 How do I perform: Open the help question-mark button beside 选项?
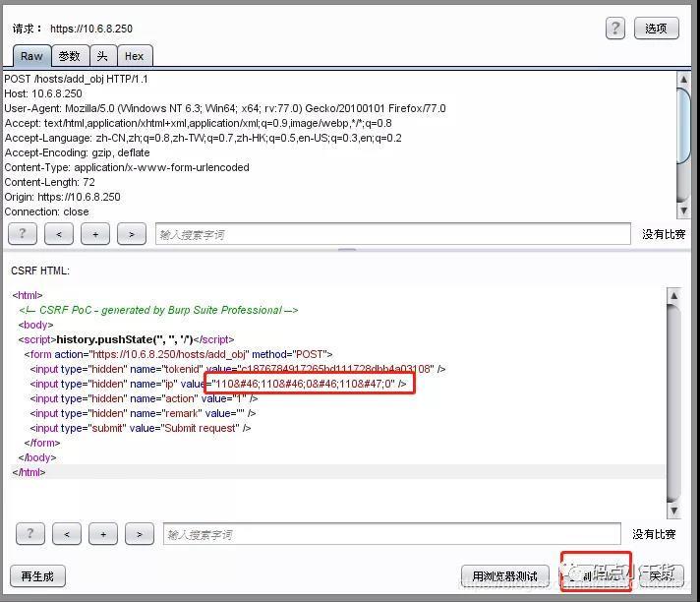pyautogui.click(x=614, y=29)
